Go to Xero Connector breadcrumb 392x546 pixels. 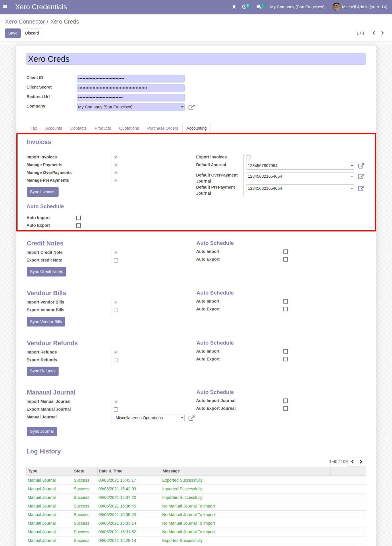coord(25,22)
